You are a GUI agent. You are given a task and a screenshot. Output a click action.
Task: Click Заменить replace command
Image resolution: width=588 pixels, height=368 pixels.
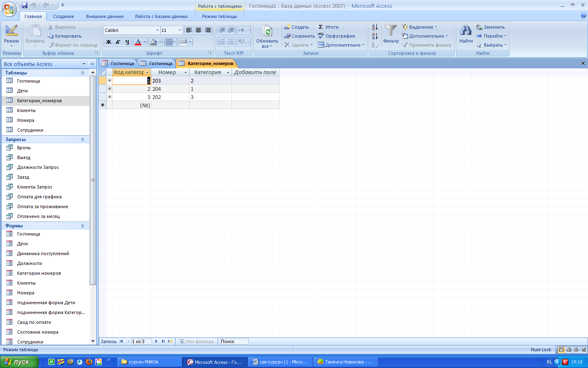tap(491, 27)
